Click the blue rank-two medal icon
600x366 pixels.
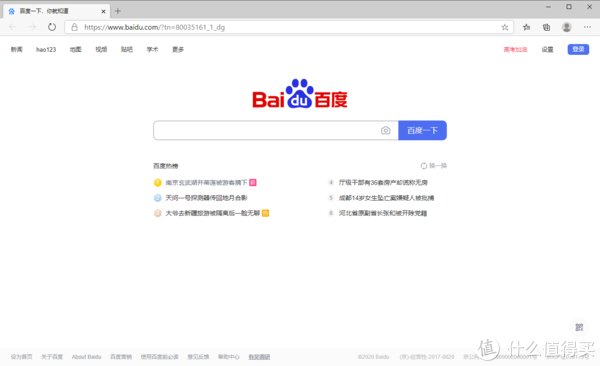[158, 198]
